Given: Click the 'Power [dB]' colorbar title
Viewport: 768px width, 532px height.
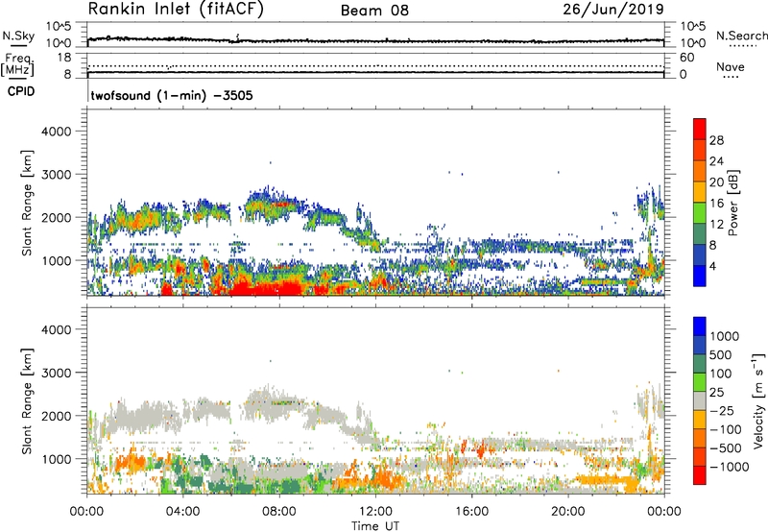Looking at the screenshot, I should point(733,203).
